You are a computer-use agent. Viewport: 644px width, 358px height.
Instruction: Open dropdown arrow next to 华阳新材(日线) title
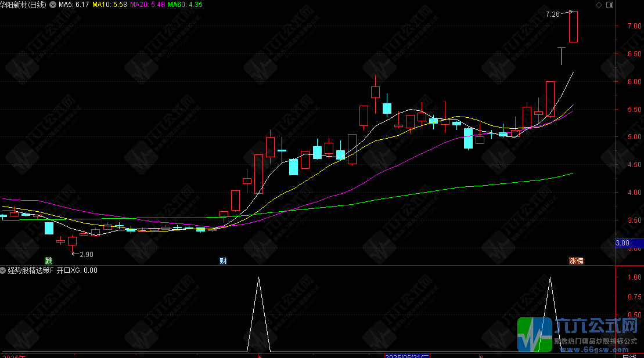click(53, 5)
